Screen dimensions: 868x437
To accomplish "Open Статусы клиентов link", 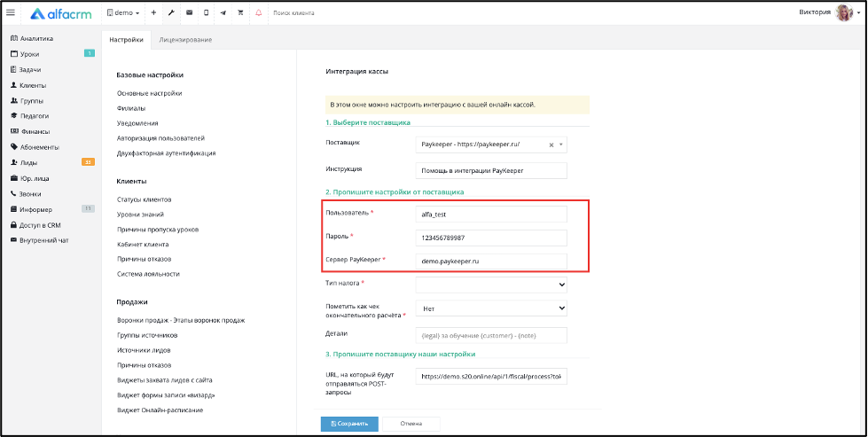I will tap(144, 199).
